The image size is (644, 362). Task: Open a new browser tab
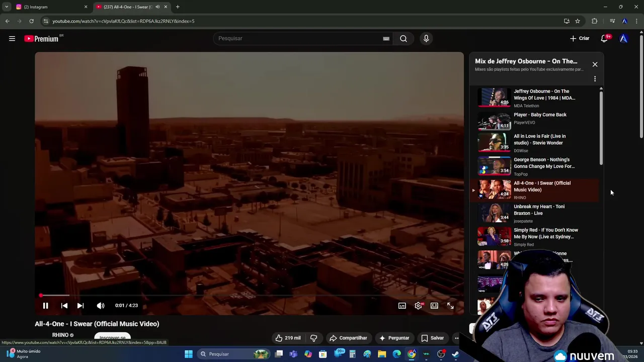click(x=178, y=7)
